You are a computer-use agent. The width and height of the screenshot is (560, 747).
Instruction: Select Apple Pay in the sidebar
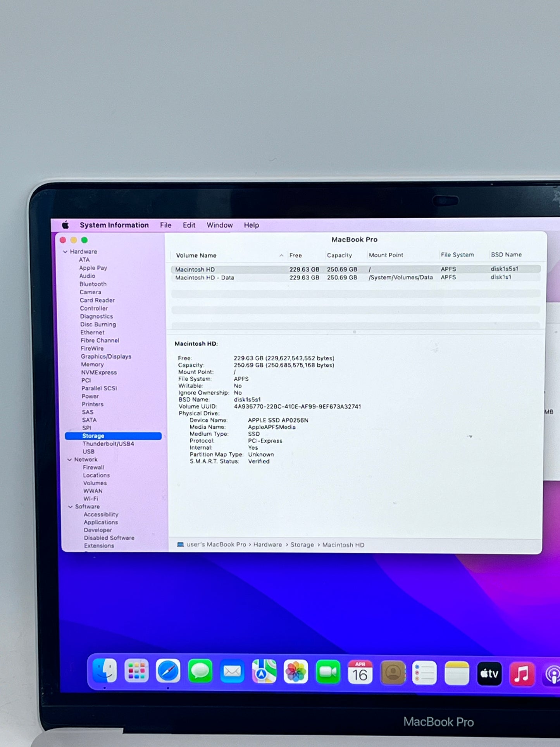click(93, 268)
